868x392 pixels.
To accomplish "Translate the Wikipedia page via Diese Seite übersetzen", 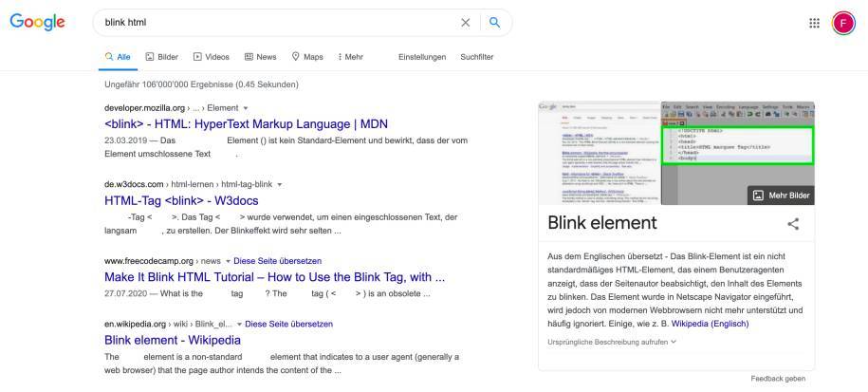I will 289,324.
